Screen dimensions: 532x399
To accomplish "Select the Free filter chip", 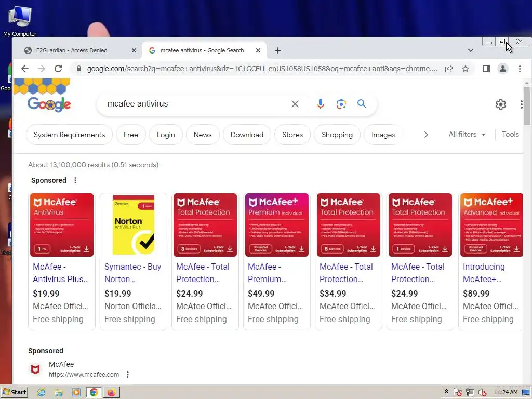I will (x=130, y=135).
